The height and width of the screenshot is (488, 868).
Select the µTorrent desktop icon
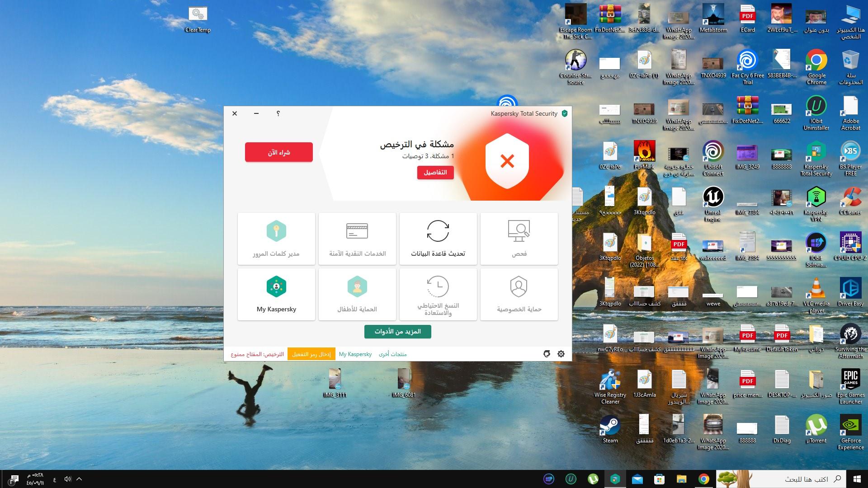click(x=816, y=429)
